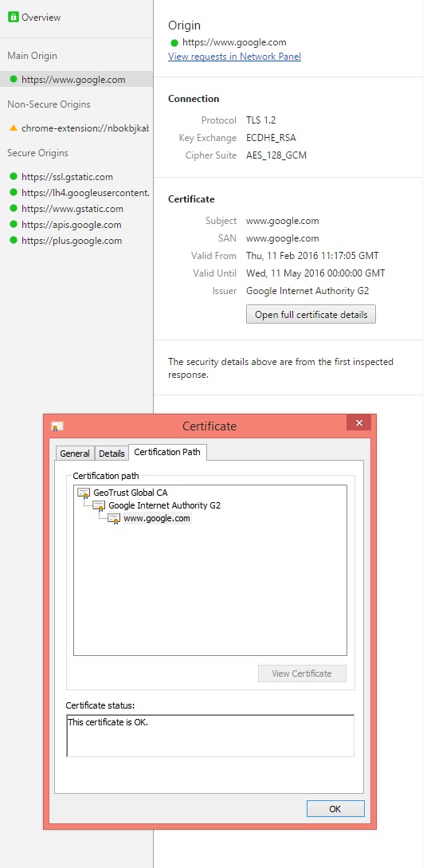Image resolution: width=423 pixels, height=868 pixels.
Task: Switch to General tab in Certificate dialog
Action: 75,454
